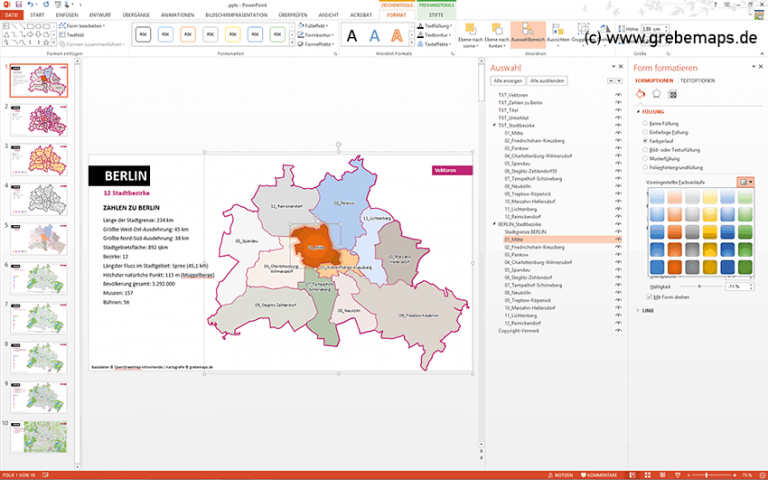This screenshot has width=768, height=480.
Task: Open the Füllung & Linie paint bucket icon
Action: coord(640,94)
